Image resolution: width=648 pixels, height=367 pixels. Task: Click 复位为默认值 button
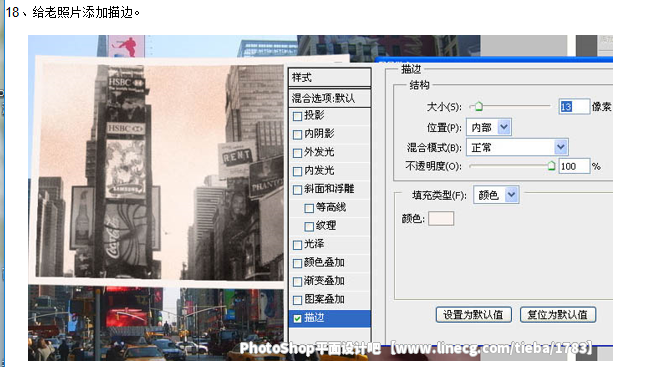coord(557,315)
